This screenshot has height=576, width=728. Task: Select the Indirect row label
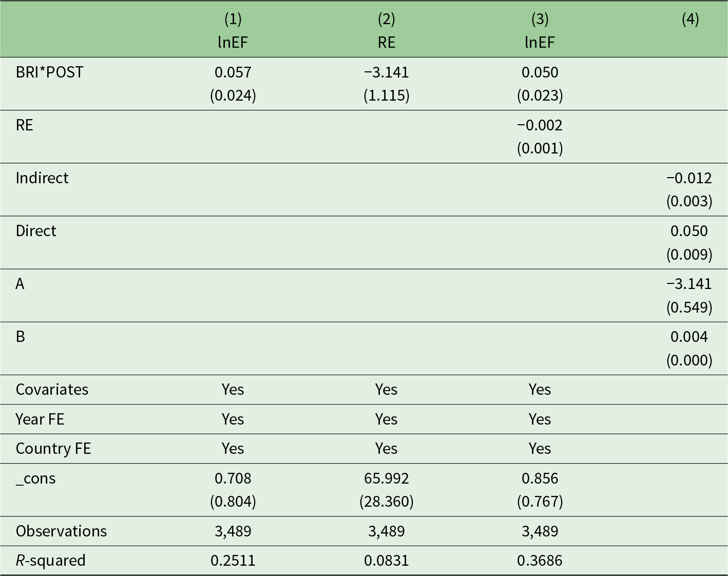tap(42, 178)
